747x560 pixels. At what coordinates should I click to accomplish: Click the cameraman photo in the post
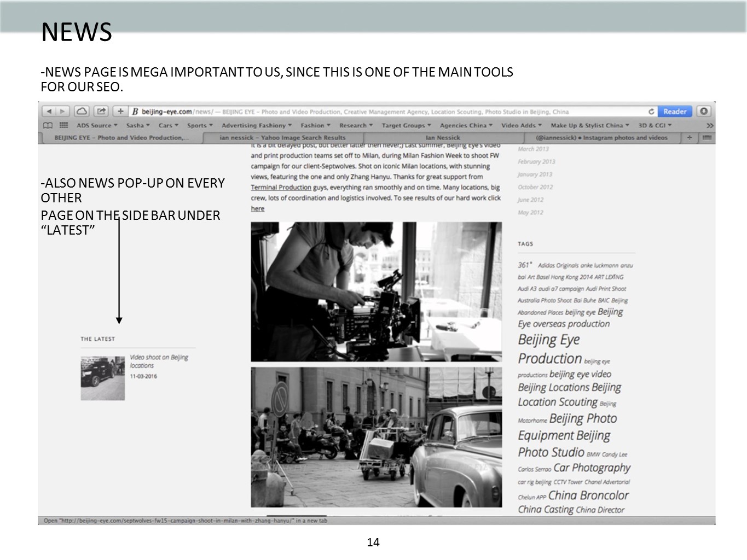(376, 291)
